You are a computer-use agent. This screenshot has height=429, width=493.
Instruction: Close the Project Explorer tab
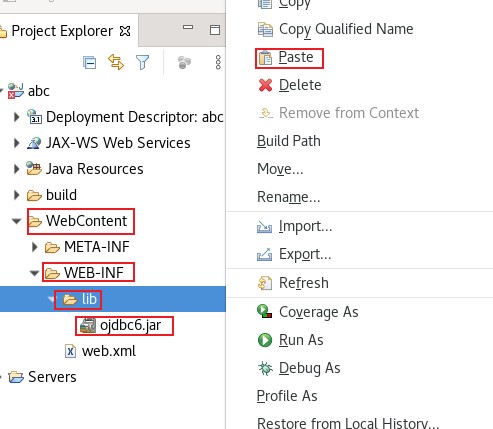pyautogui.click(x=125, y=31)
